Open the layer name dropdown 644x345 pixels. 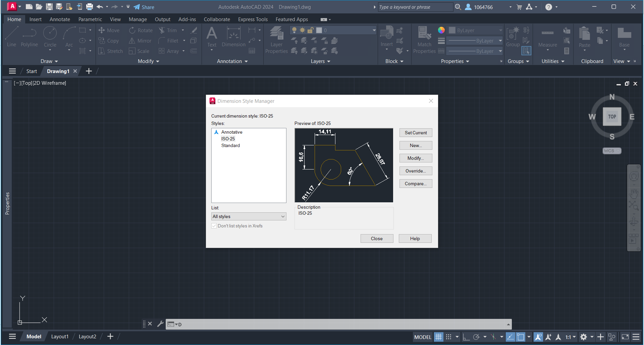pyautogui.click(x=374, y=30)
